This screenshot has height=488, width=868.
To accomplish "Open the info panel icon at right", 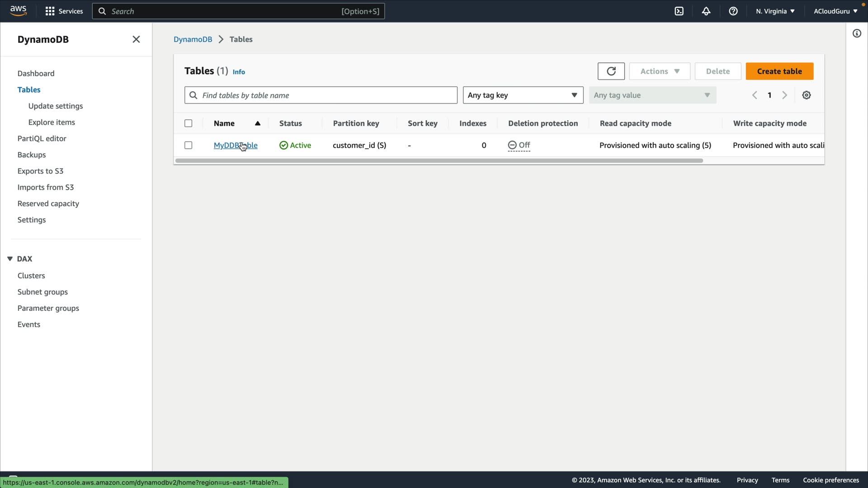I will coord(857,33).
